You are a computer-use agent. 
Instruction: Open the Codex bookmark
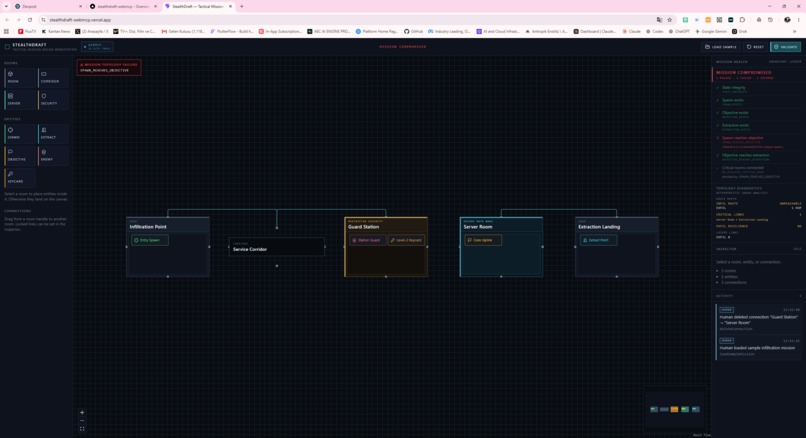[x=654, y=31]
